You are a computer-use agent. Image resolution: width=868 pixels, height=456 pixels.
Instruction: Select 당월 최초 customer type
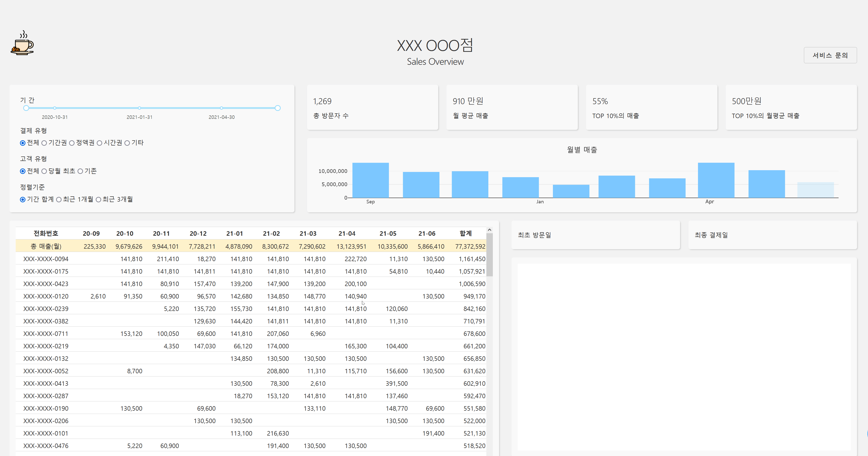click(x=44, y=171)
